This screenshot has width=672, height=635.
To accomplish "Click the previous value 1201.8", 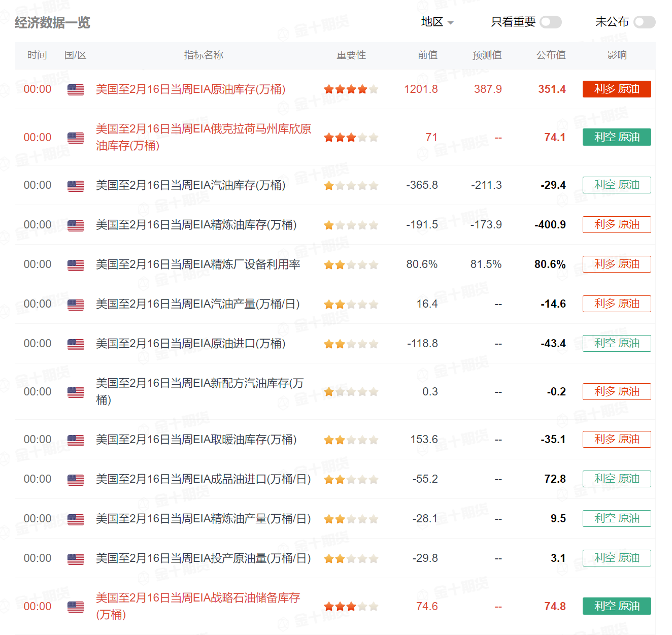I will point(421,89).
